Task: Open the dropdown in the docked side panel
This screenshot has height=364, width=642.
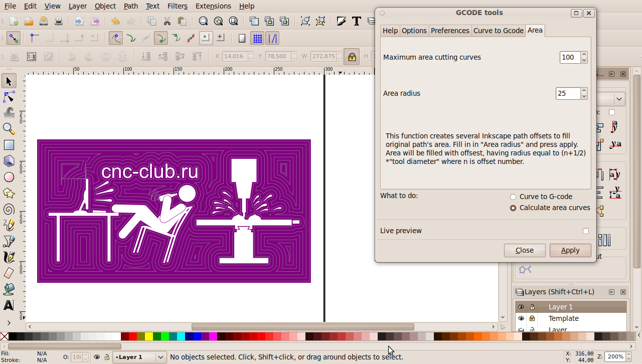Action: click(x=620, y=99)
